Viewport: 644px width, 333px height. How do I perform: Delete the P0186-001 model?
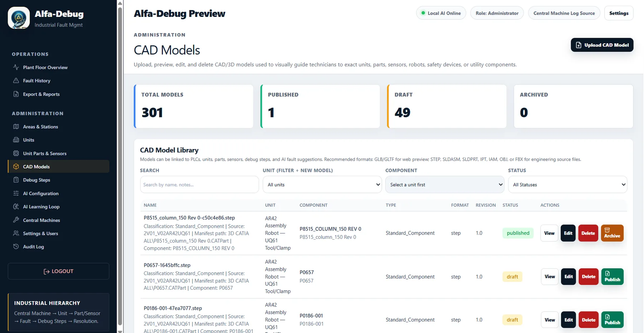[x=589, y=320]
